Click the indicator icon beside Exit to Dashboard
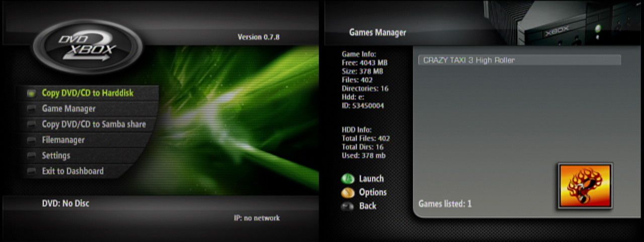 (x=32, y=171)
